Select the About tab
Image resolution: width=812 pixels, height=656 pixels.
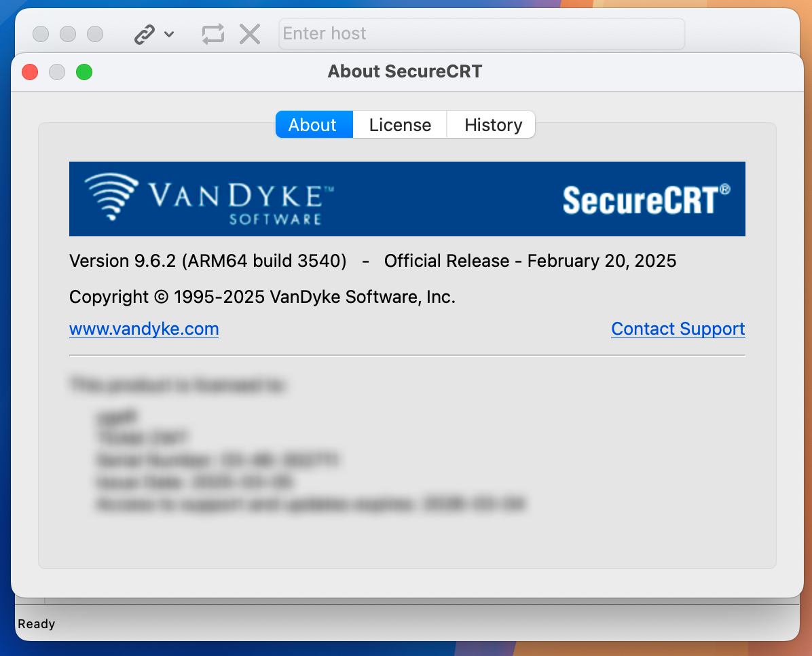pos(313,124)
